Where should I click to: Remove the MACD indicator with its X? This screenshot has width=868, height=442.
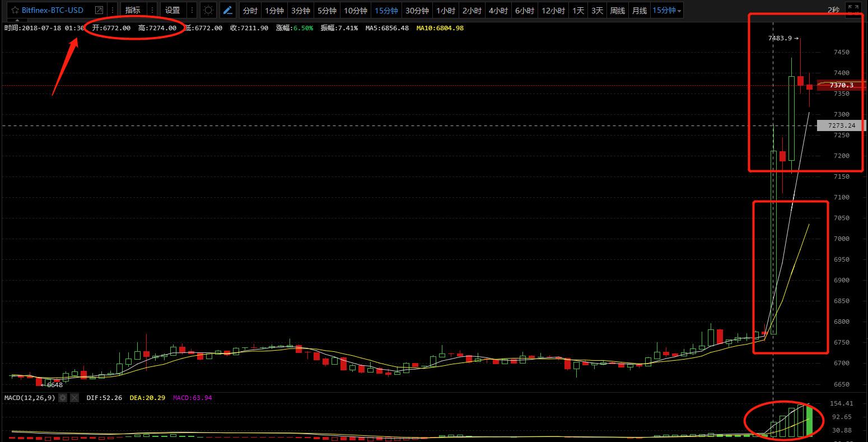(x=74, y=398)
